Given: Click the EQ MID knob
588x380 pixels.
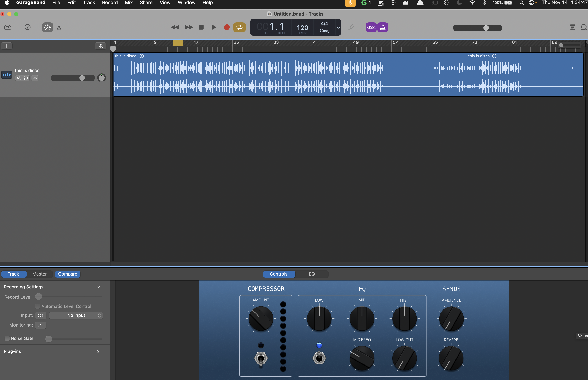Looking at the screenshot, I should 362,319.
